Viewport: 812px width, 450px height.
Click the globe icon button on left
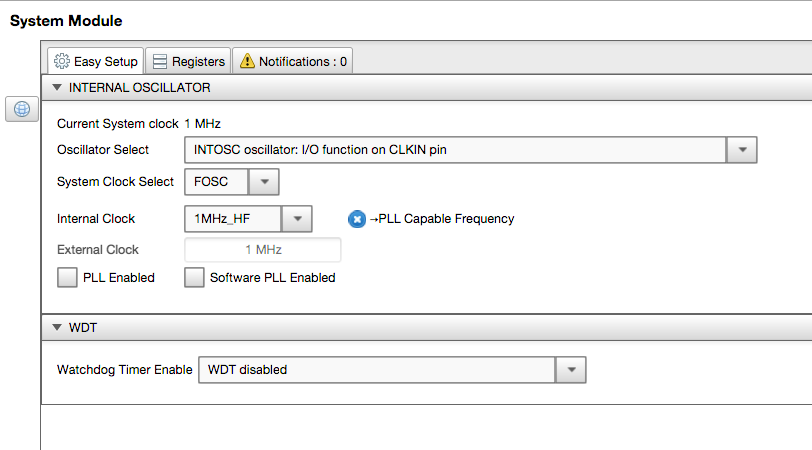[x=22, y=109]
